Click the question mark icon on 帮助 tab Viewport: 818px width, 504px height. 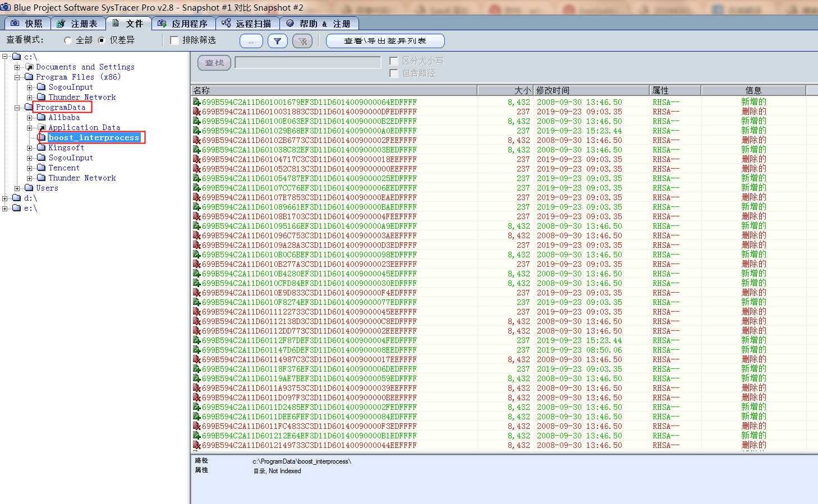pyautogui.click(x=290, y=23)
